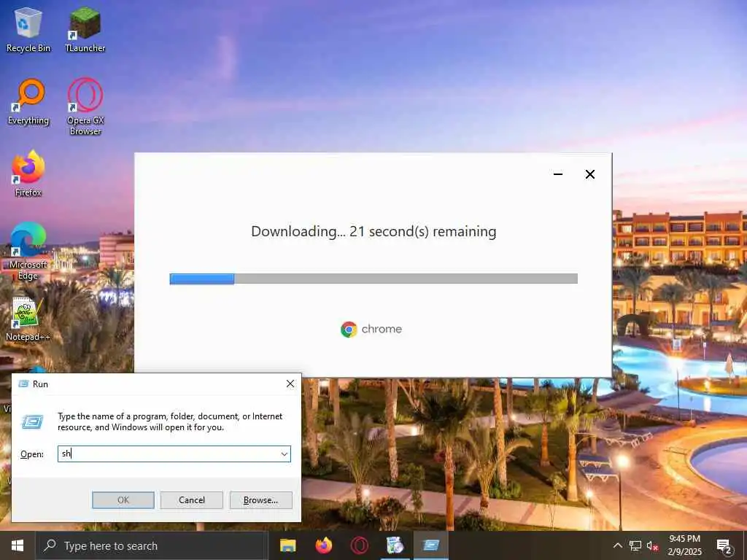Select the Opera GX Browser desktop shortcut
The height and width of the screenshot is (560, 747).
coord(85,106)
